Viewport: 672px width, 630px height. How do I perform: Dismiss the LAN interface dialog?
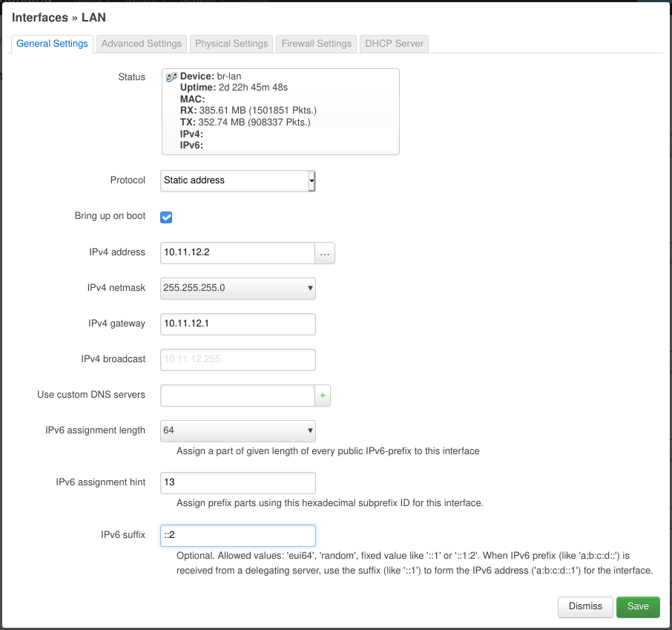coord(585,606)
